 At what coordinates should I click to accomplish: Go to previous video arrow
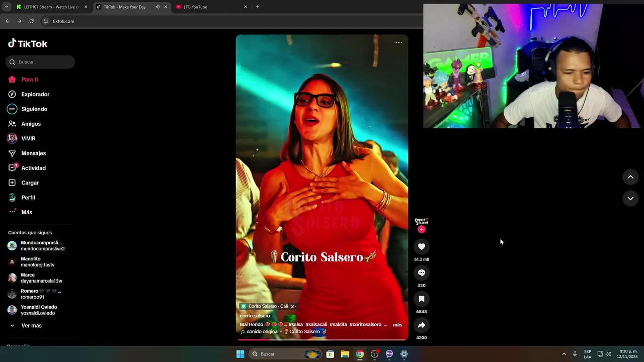tap(630, 177)
